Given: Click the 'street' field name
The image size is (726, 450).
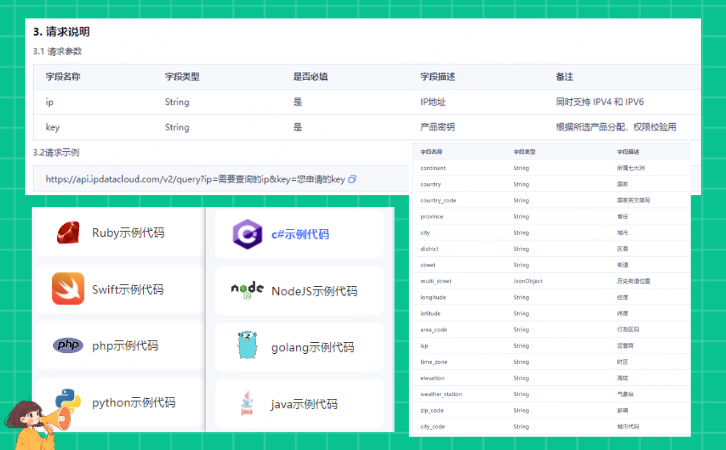Looking at the screenshot, I should point(428,265).
